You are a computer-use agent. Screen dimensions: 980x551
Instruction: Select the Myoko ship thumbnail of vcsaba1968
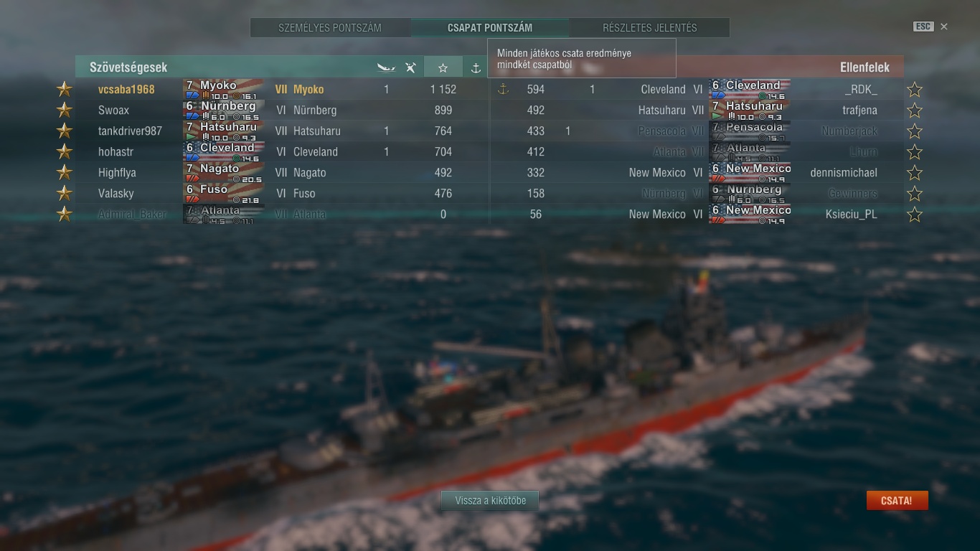pyautogui.click(x=223, y=89)
